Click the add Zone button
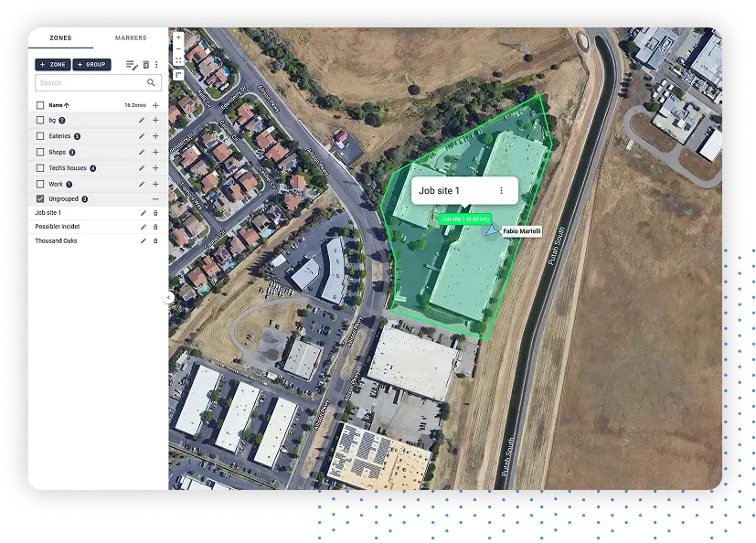756x543 pixels. click(53, 65)
